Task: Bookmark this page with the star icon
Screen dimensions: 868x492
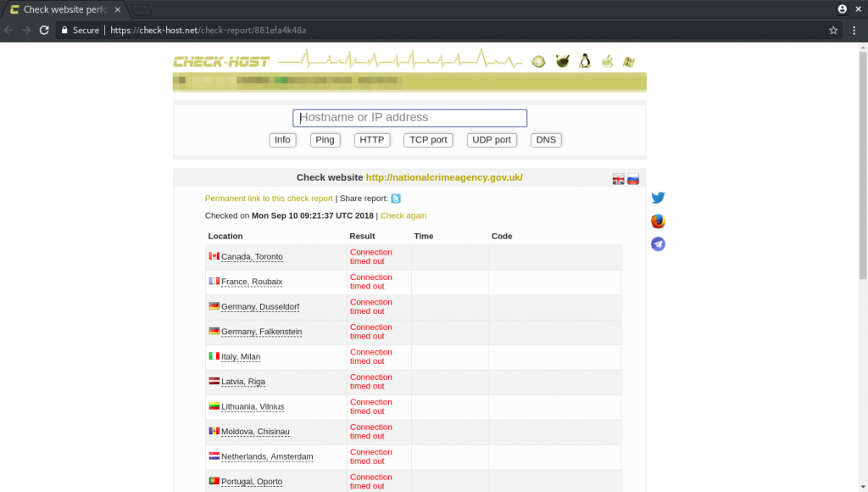Action: tap(833, 31)
